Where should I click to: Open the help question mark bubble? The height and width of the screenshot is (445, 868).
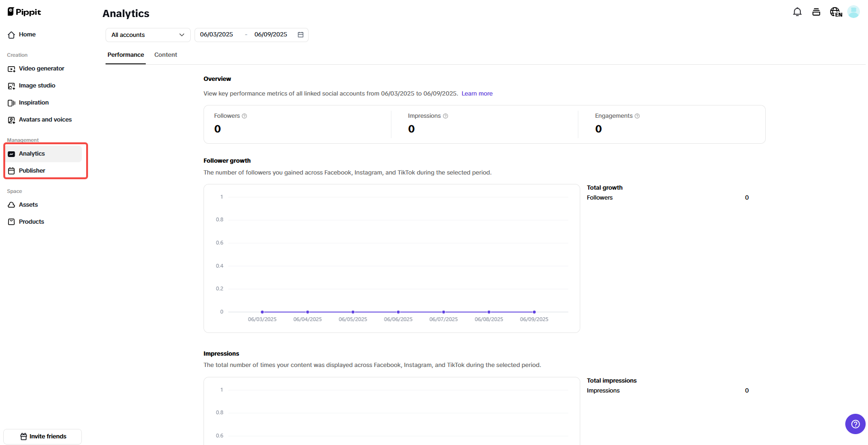[x=855, y=424]
